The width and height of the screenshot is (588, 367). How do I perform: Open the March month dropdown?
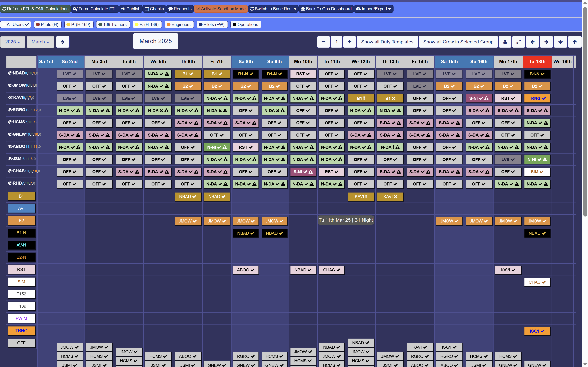40,42
